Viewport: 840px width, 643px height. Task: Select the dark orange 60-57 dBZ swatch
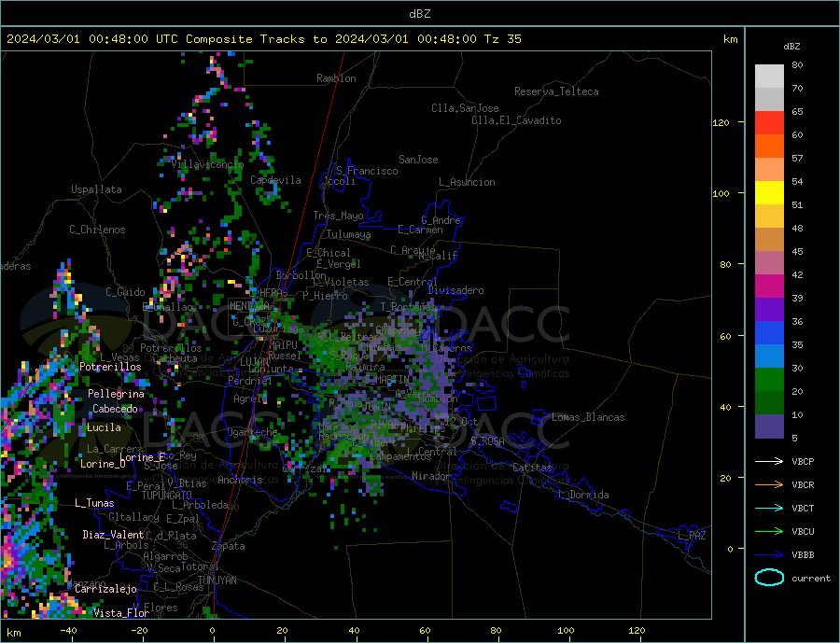click(769, 147)
